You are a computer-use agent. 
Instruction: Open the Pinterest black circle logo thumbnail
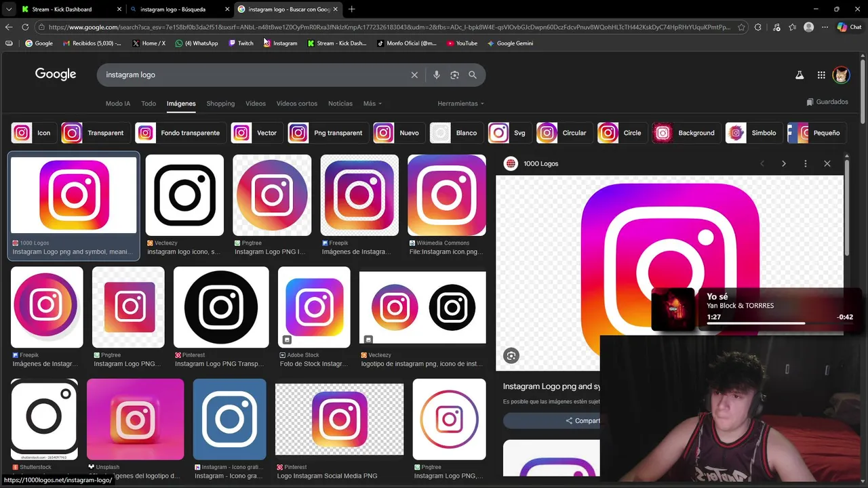(221, 307)
